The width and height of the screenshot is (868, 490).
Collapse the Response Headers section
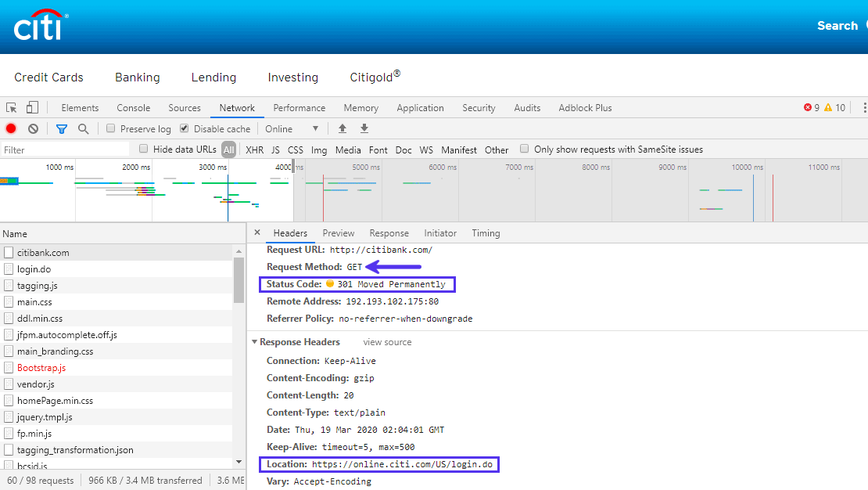tap(254, 341)
